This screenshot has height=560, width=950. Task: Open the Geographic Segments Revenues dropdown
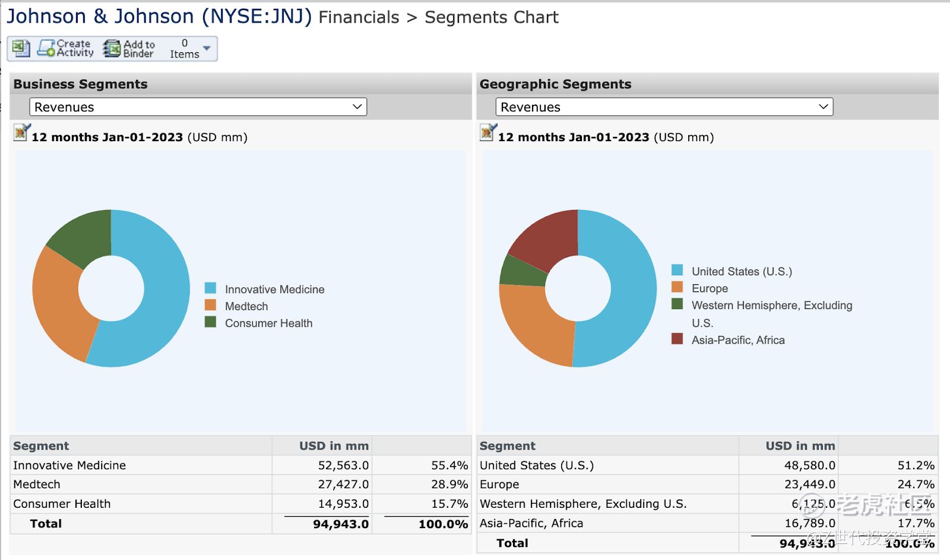coord(664,107)
